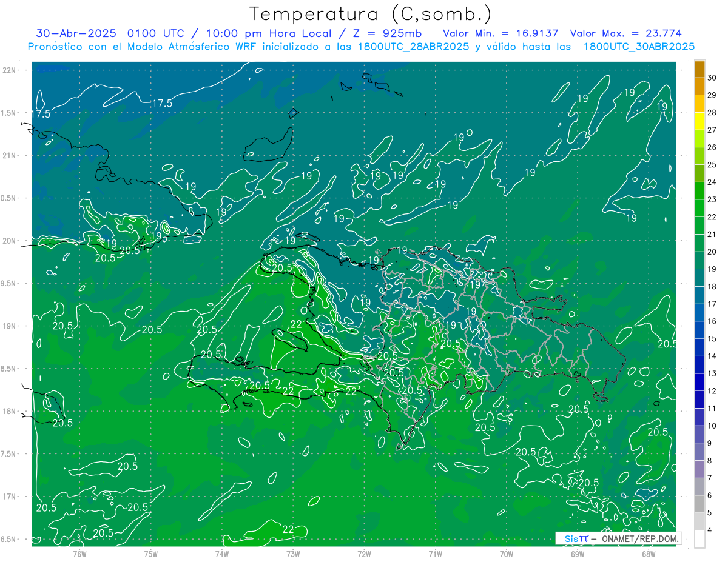Click the "68W" longitude axis label

(649, 554)
